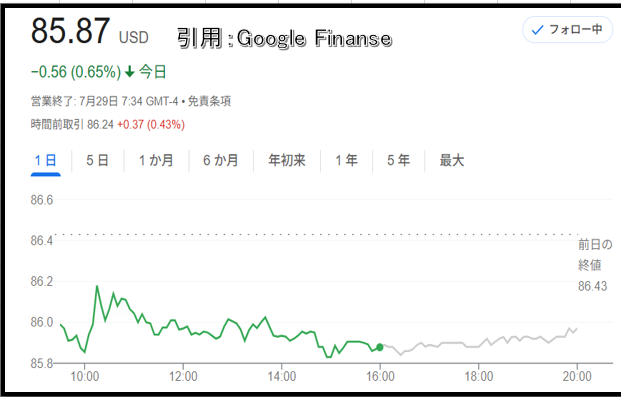Screen dimensions: 621x397
Task: Open the 免責条項 disclaimer link
Action: coord(209,101)
